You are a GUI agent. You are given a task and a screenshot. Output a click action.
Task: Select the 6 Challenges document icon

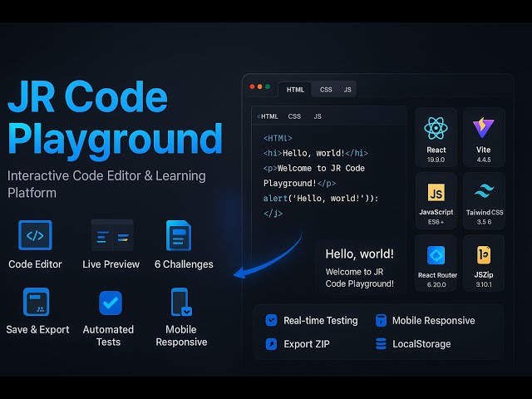pos(179,235)
